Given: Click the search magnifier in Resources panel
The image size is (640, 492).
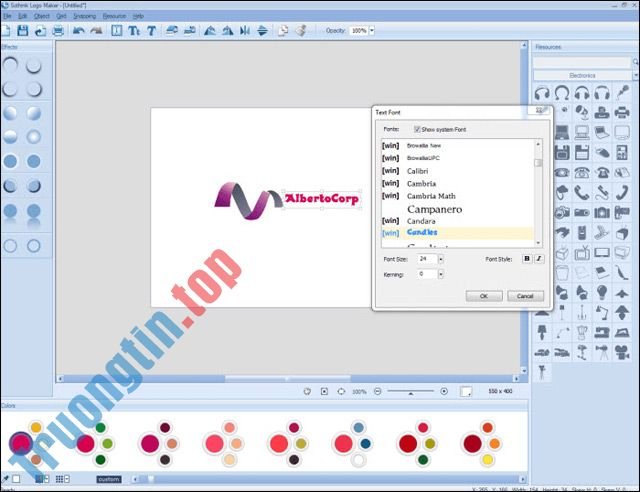Looking at the screenshot, I should click(x=635, y=62).
